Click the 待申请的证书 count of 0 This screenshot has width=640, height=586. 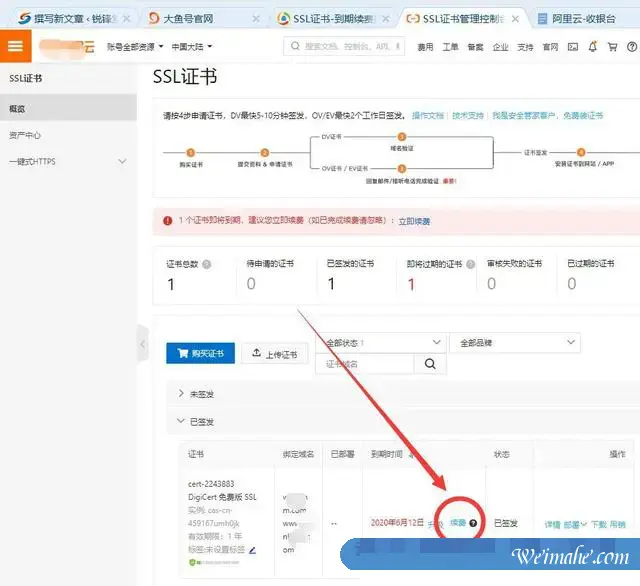point(251,284)
